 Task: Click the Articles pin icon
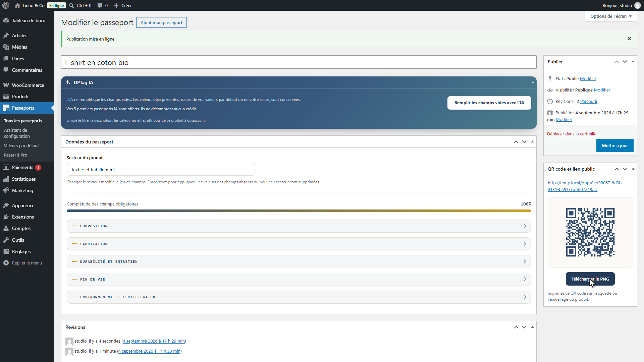[x=6, y=36]
